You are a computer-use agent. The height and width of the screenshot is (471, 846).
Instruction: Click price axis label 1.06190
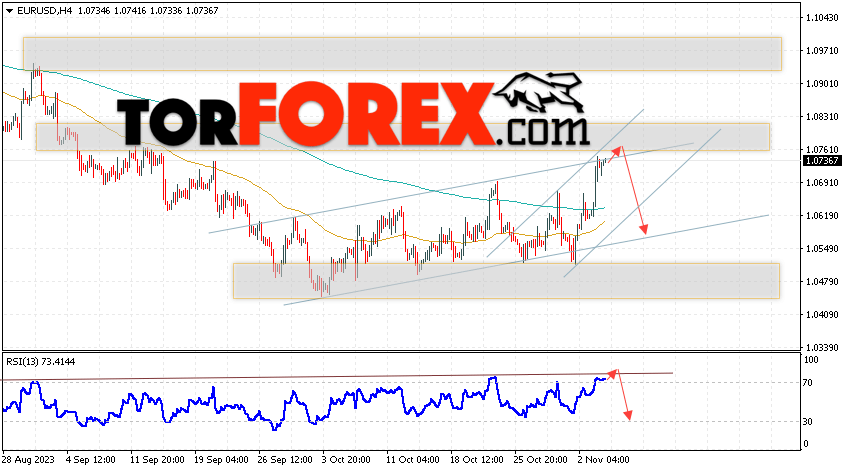click(822, 216)
